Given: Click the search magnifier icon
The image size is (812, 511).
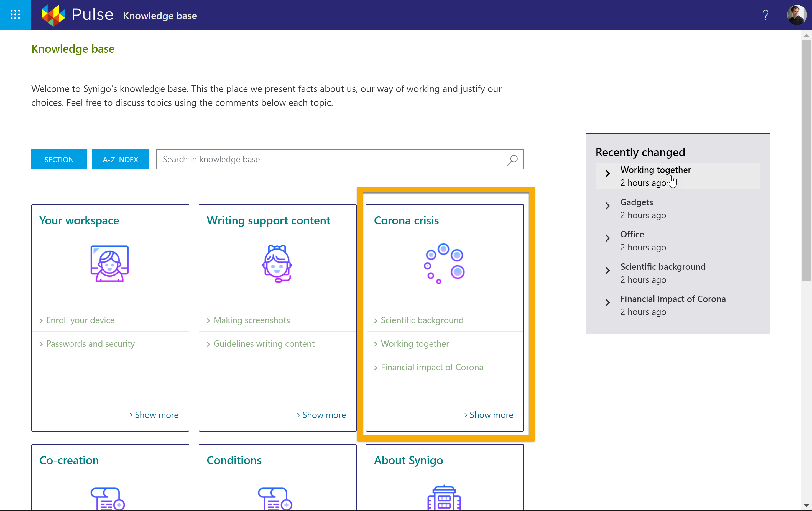Looking at the screenshot, I should [x=512, y=160].
